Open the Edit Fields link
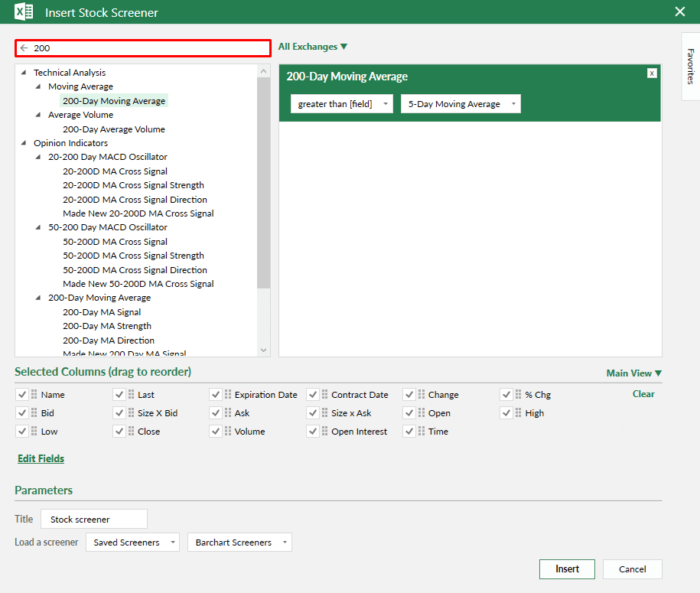Image resolution: width=700 pixels, height=593 pixels. [x=41, y=459]
